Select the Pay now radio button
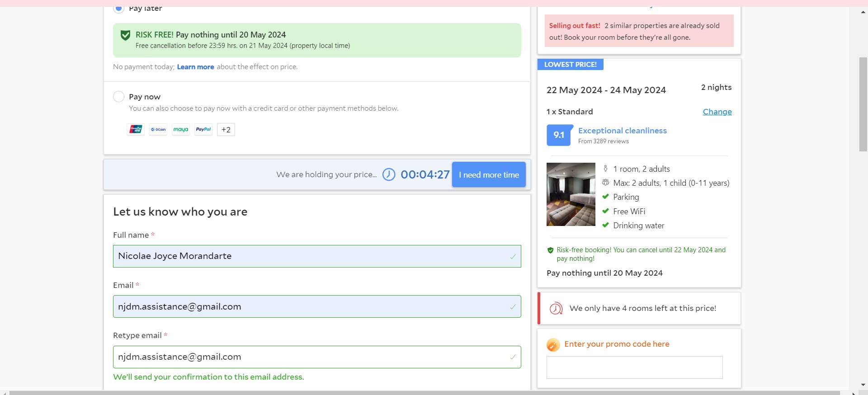 pos(118,97)
